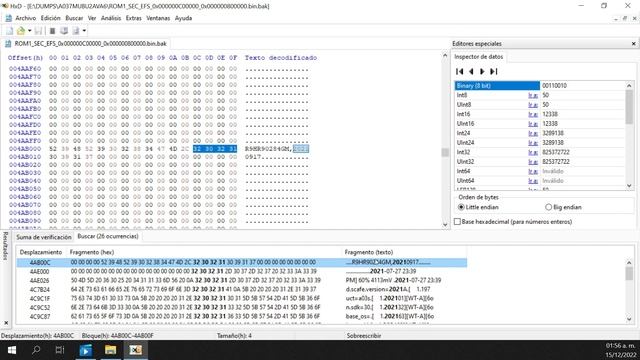
Task: Click the 'Ir a:' link for Int32
Action: (x=533, y=152)
